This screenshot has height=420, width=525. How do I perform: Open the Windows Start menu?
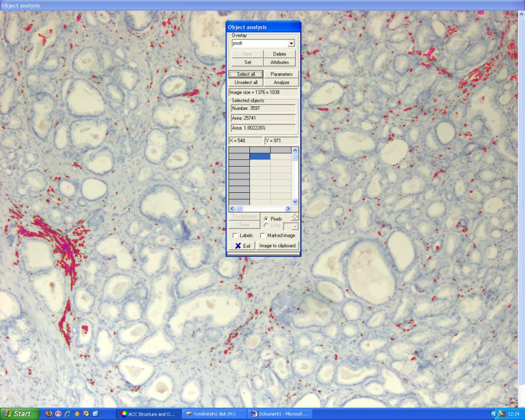tap(20, 414)
